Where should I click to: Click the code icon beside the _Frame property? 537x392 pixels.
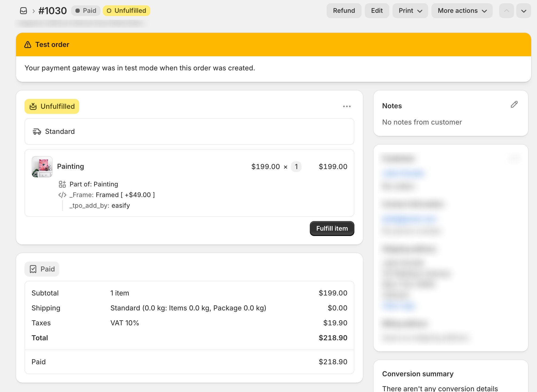62,195
